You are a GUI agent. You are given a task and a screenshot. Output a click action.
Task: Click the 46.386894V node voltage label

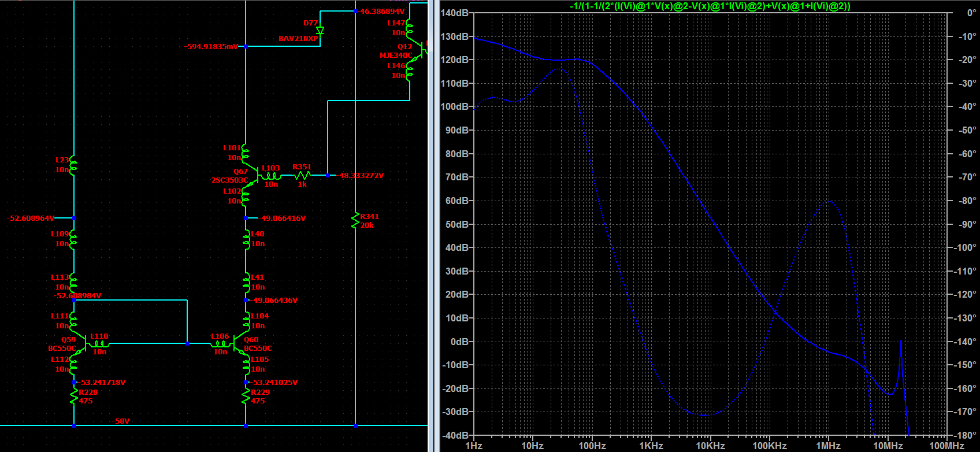coord(383,11)
